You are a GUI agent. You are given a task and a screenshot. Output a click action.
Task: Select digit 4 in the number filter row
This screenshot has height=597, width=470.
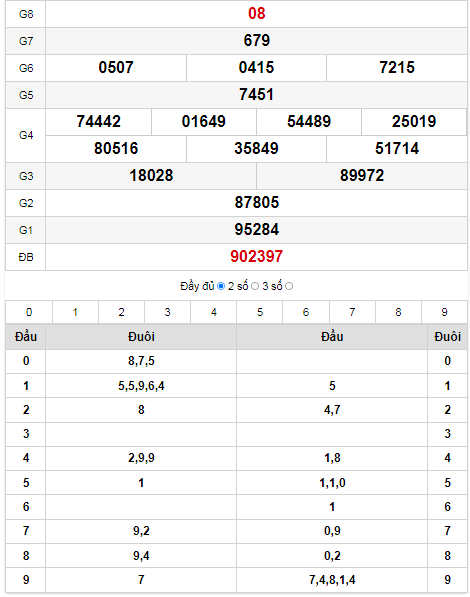214,312
